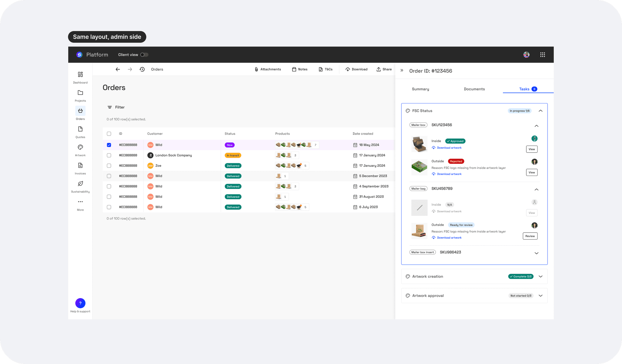This screenshot has width=622, height=364.
Task: Click the back arrow in the toolbar
Action: click(x=118, y=69)
